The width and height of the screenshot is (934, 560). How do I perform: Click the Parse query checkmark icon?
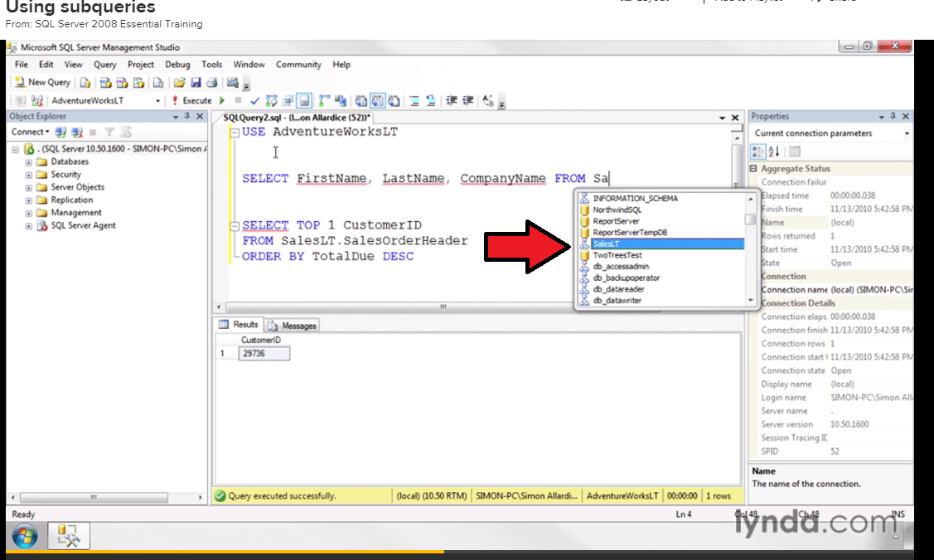(254, 99)
